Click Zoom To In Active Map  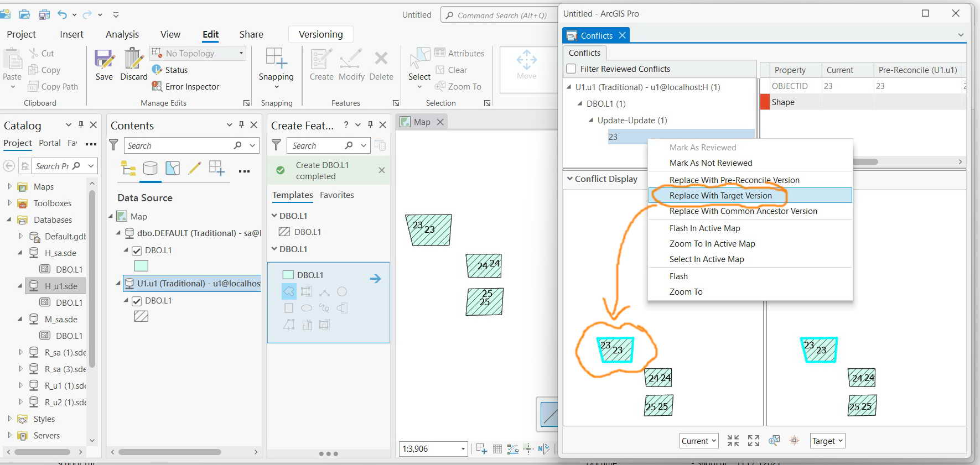[712, 244]
